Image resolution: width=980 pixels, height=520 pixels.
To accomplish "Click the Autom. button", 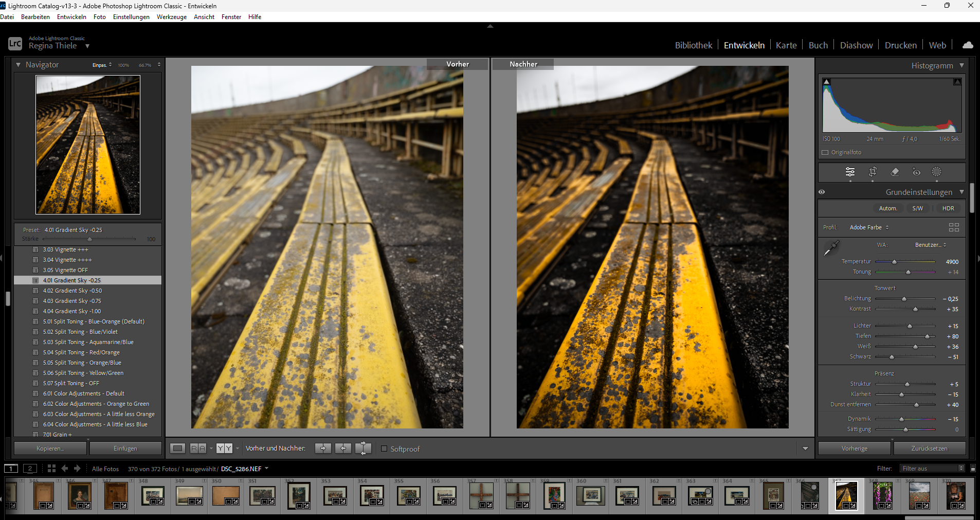I will pyautogui.click(x=888, y=208).
